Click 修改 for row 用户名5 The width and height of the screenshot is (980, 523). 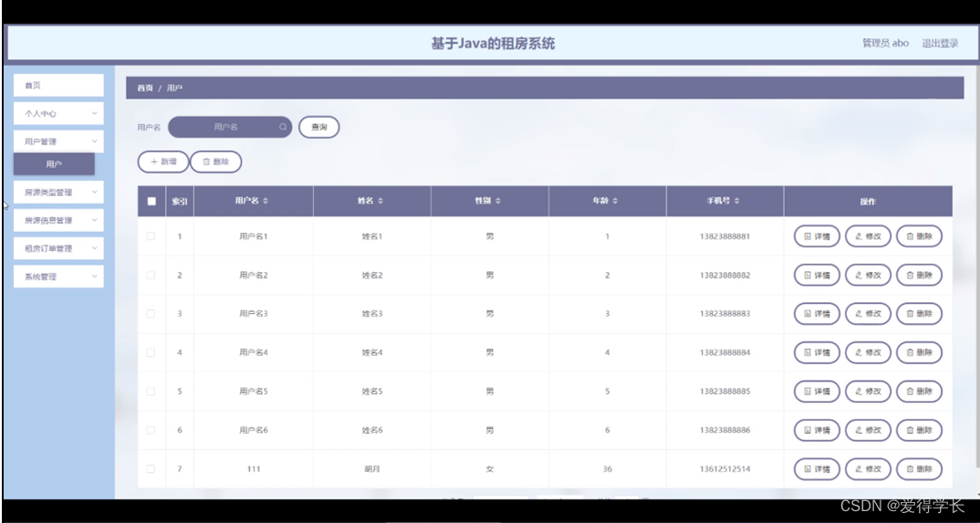(868, 392)
